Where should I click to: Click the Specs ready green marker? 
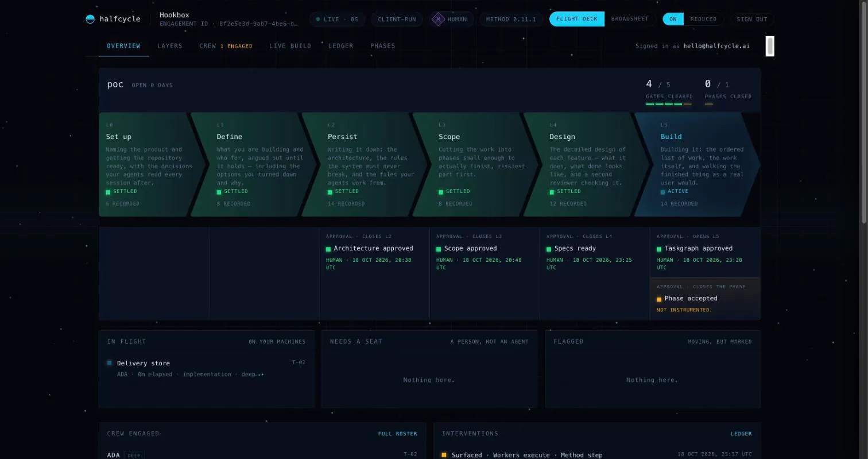click(x=549, y=249)
